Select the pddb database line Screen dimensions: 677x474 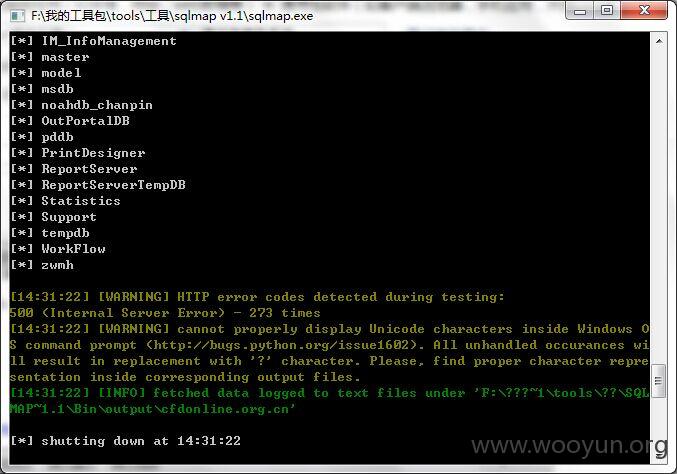[42, 137]
